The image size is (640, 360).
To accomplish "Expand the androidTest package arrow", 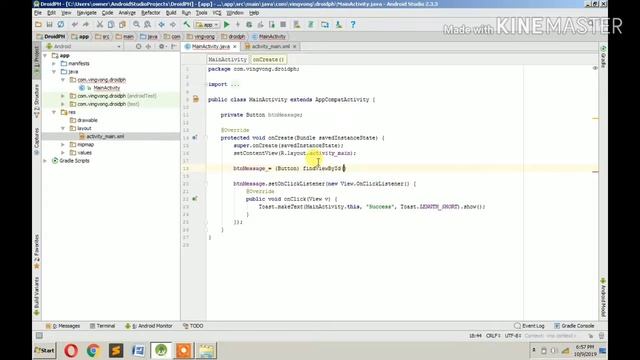I will click(x=63, y=96).
